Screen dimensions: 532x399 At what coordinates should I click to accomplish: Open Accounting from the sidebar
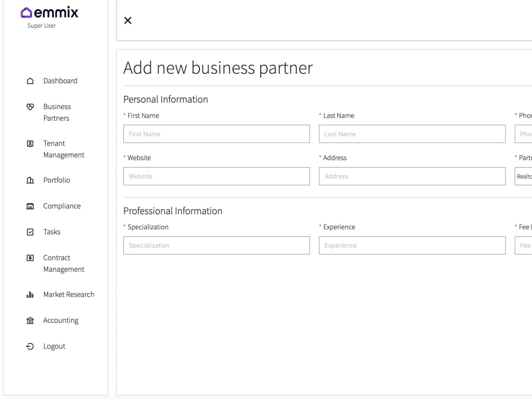[30, 320]
